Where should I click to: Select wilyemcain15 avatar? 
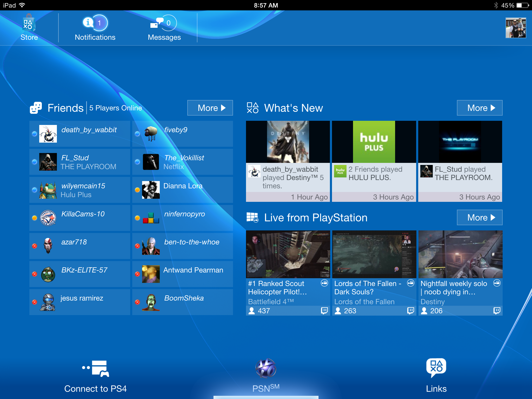click(48, 190)
